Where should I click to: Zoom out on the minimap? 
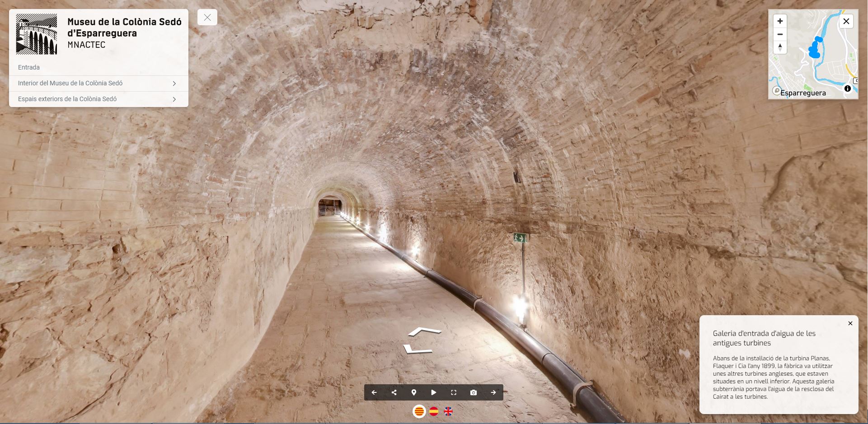coord(780,34)
